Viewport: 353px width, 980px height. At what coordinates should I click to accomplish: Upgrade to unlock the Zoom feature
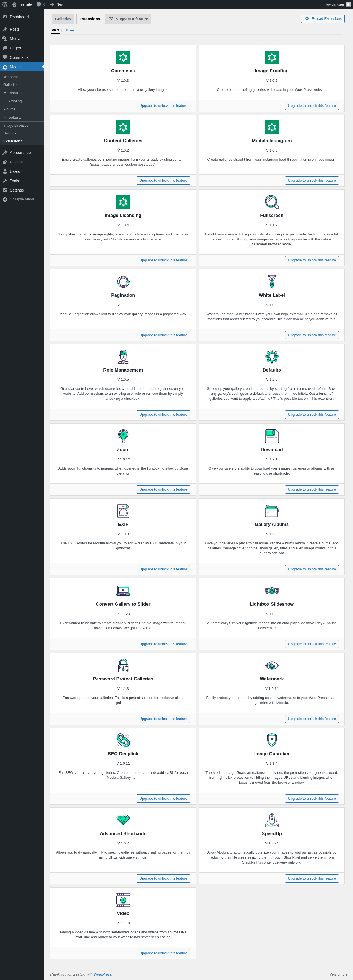[163, 489]
